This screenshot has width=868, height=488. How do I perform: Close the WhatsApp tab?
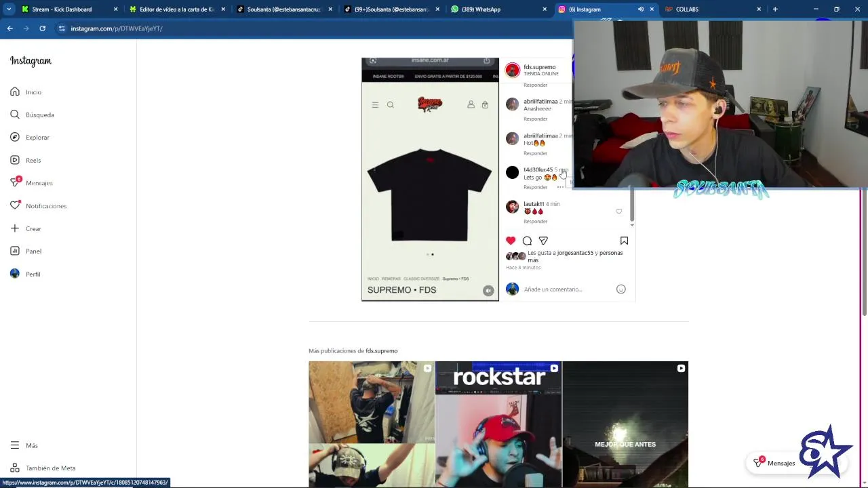pyautogui.click(x=545, y=9)
